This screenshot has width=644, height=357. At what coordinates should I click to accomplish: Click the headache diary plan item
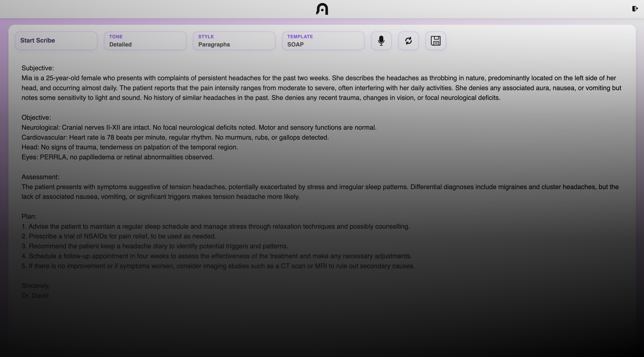pyautogui.click(x=155, y=246)
